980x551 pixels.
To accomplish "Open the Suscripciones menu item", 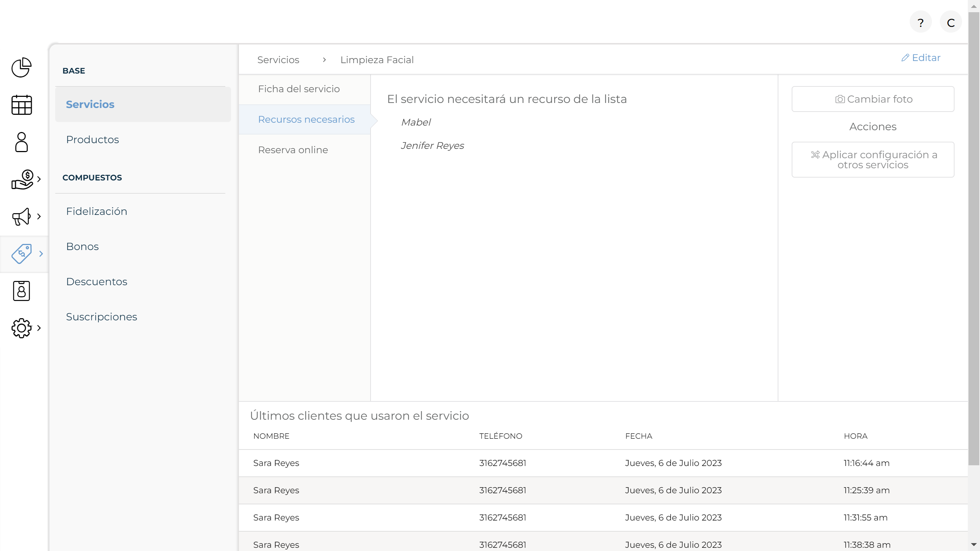I will (x=102, y=317).
